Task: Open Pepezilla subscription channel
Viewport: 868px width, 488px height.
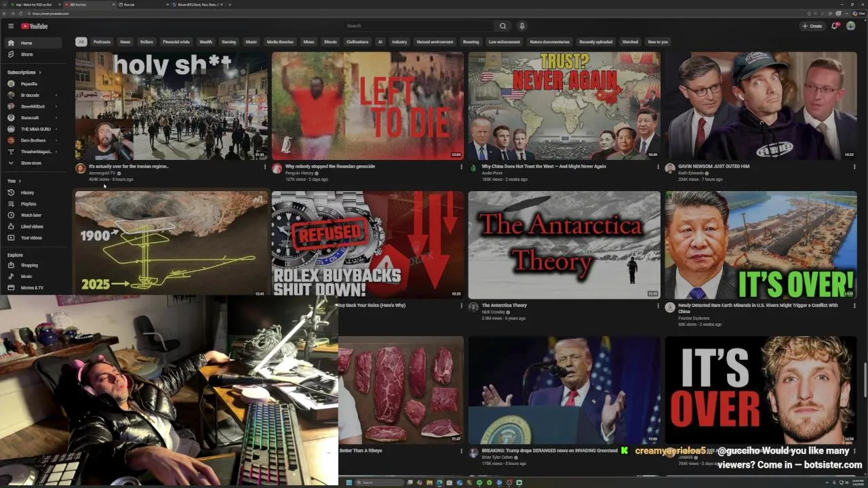Action: click(x=34, y=84)
